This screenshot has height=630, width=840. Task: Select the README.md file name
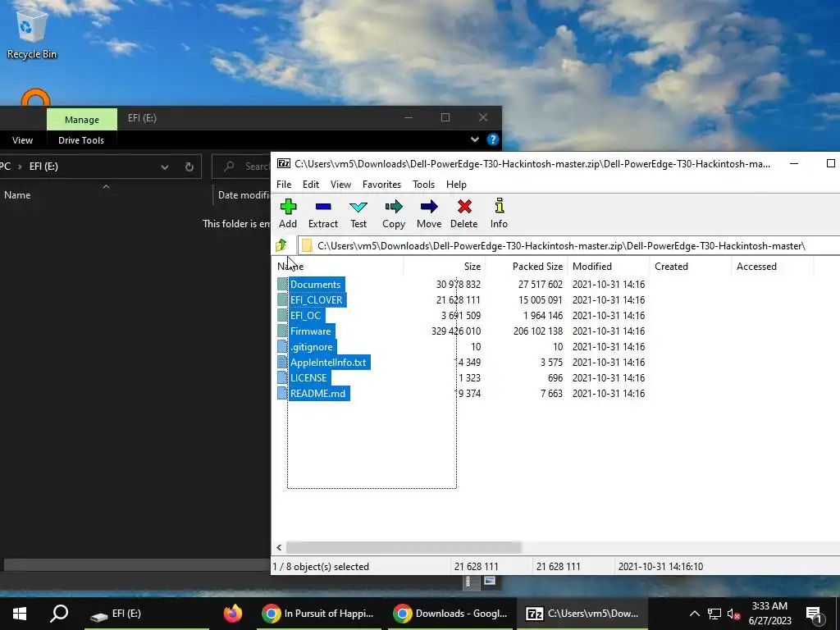pos(317,393)
